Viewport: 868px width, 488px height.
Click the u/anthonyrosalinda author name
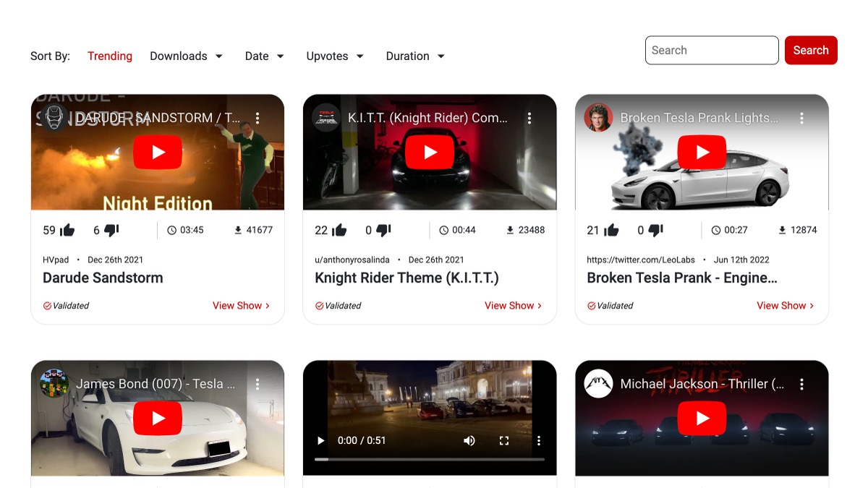pos(352,260)
